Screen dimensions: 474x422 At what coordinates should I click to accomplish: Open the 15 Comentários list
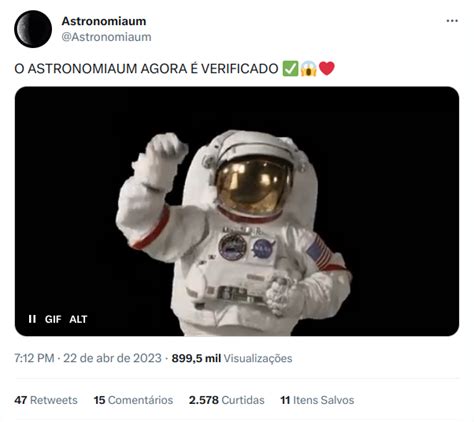click(133, 400)
